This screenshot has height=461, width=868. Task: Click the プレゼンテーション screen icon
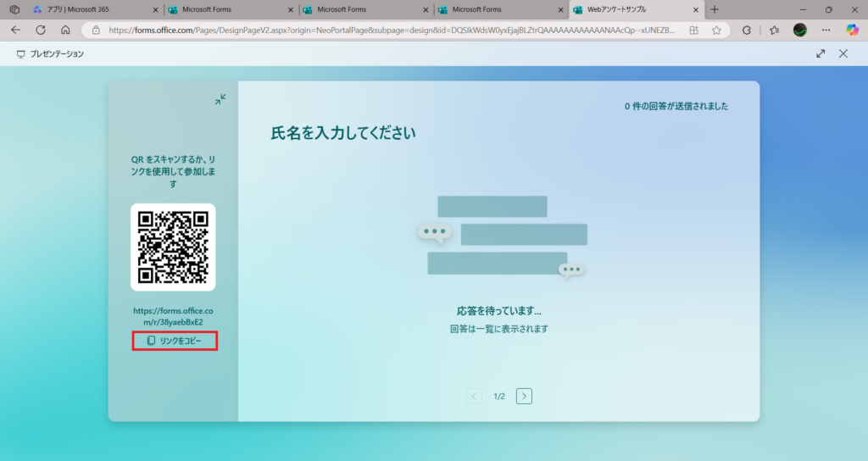pyautogui.click(x=20, y=53)
